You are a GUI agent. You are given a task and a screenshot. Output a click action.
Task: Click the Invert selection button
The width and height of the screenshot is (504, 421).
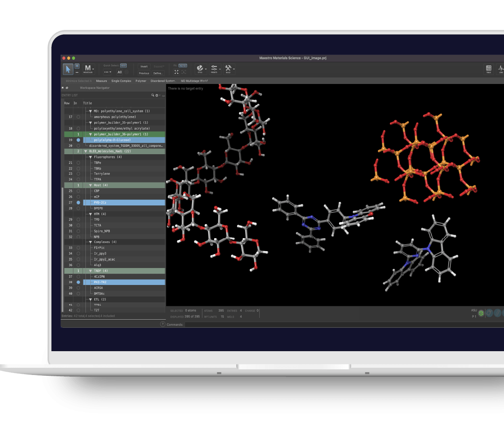[x=144, y=67]
